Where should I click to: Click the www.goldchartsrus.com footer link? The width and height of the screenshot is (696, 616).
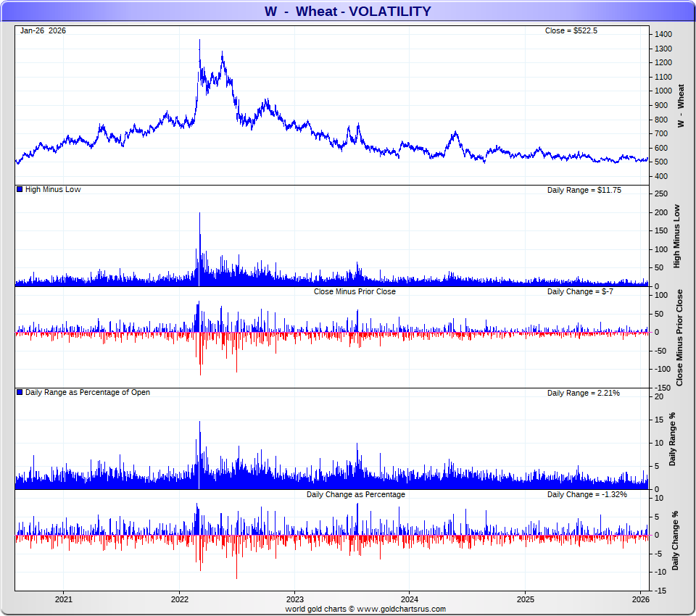click(x=401, y=609)
